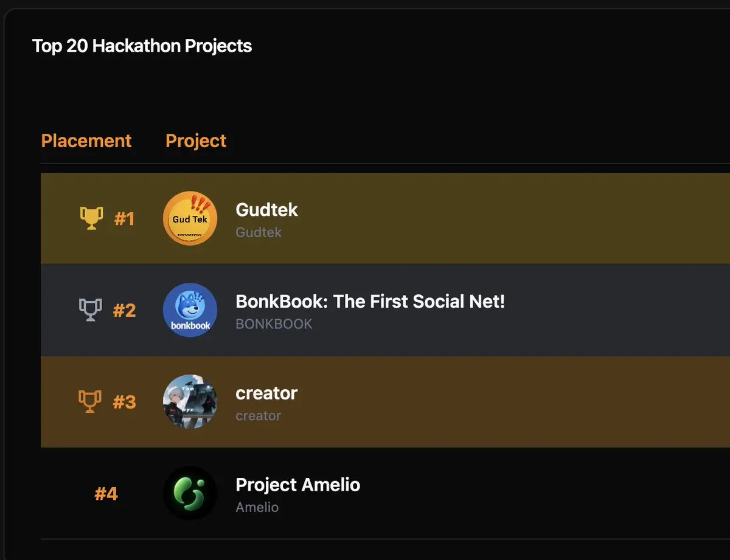Open the BonkBook dog logo
The image size is (730, 560).
[190, 310]
